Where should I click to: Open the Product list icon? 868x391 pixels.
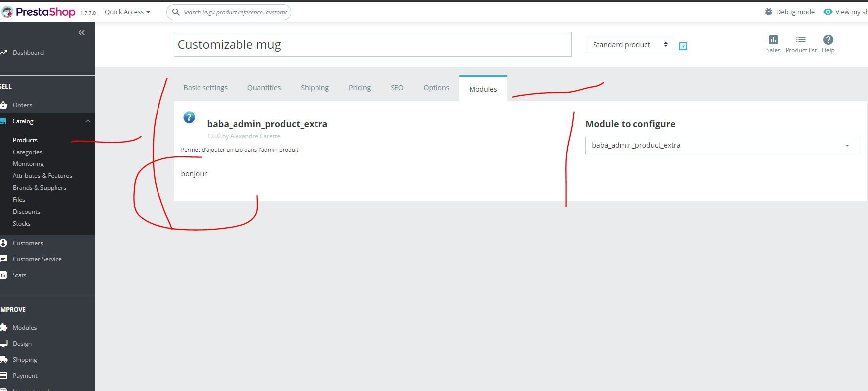tap(801, 40)
